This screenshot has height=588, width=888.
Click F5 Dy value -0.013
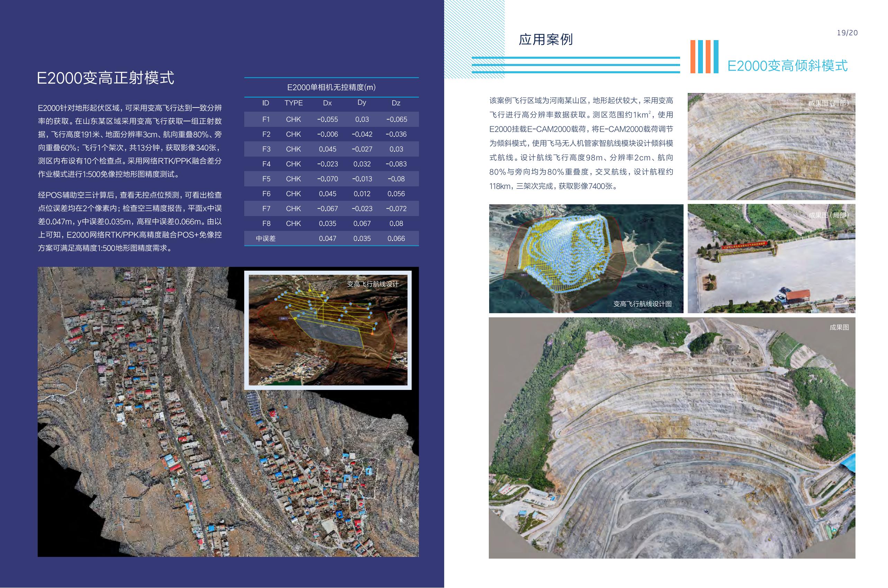(x=362, y=179)
